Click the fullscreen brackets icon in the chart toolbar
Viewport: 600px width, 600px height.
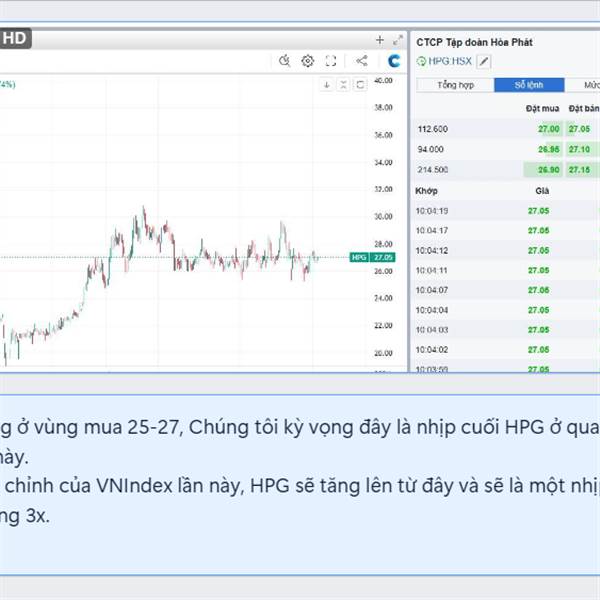pyautogui.click(x=331, y=61)
